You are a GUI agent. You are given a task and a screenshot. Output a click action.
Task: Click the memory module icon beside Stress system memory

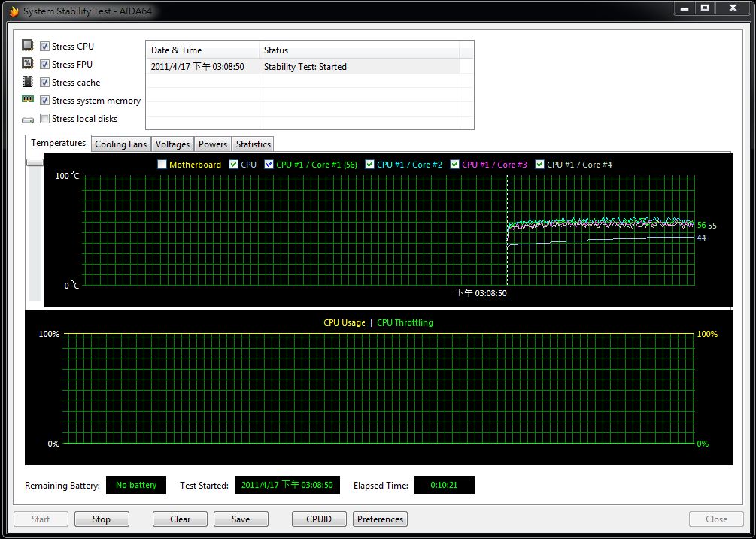click(28, 99)
